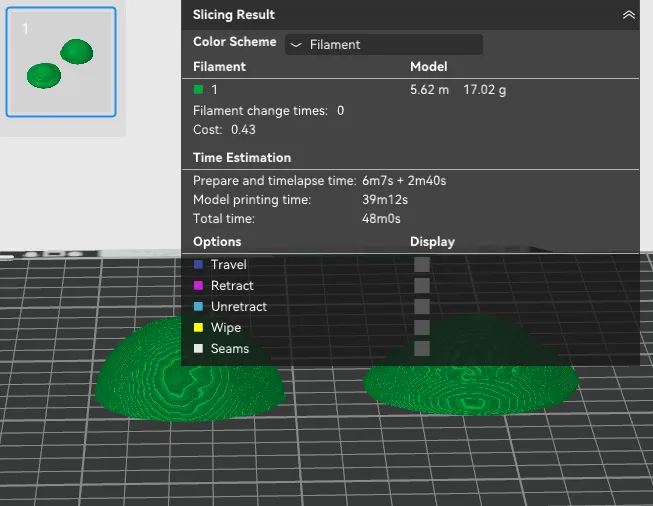Enable the Wipe display checkbox
Viewport: 653px width, 506px height.
click(422, 327)
